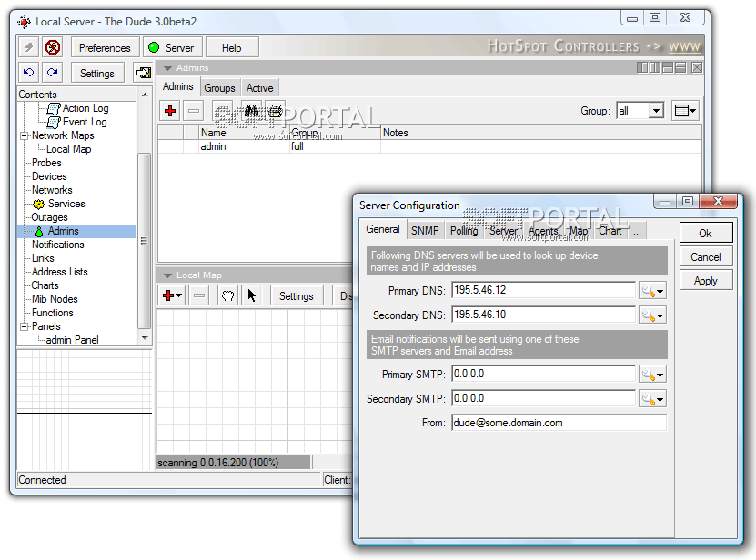
Task: Click the Action Log icon in tree
Action: [53, 108]
